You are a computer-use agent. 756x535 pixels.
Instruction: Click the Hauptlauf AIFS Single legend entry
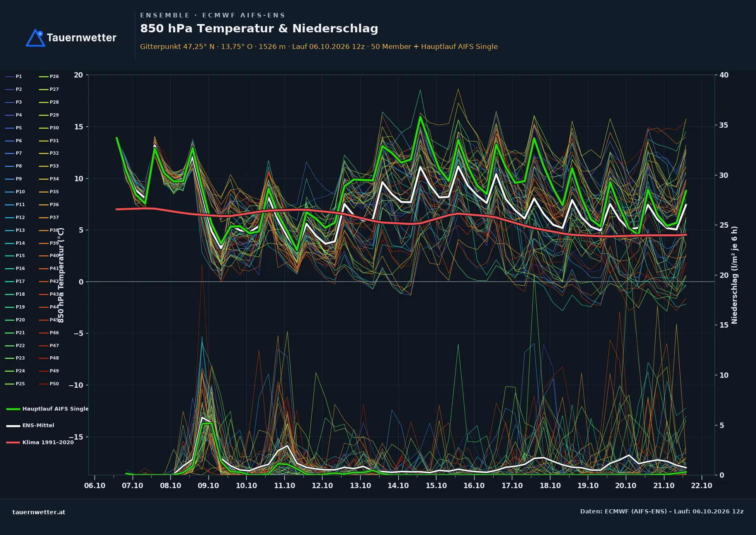47,409
